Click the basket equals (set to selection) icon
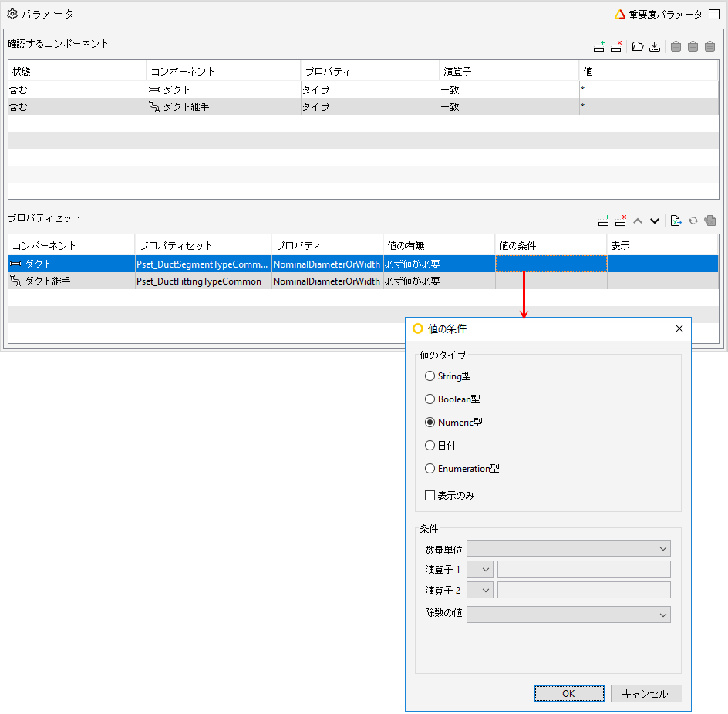The image size is (728, 714). click(710, 46)
